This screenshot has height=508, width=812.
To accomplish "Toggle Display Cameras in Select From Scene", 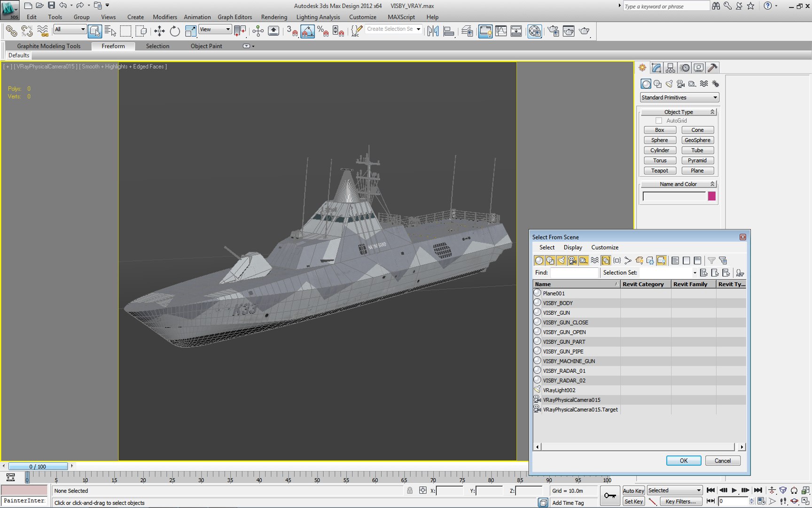I will (572, 261).
